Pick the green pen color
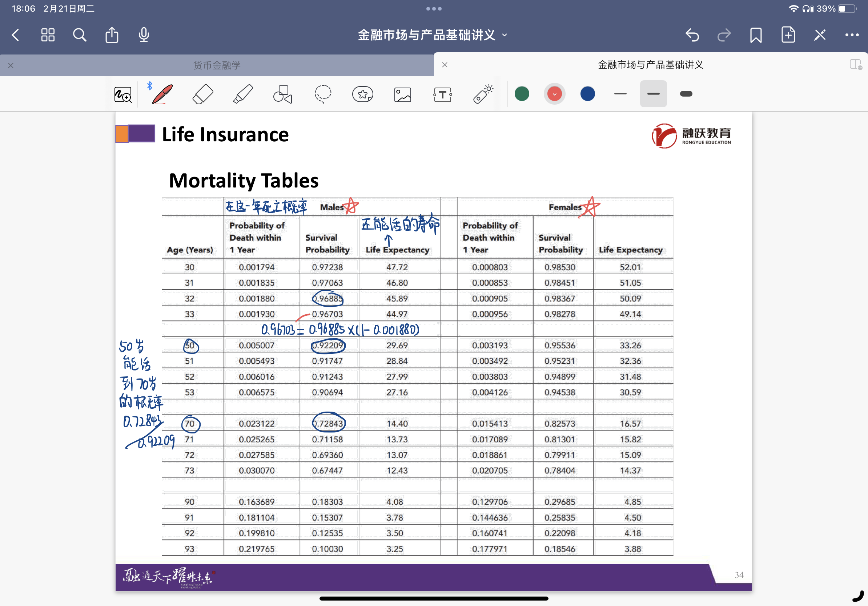This screenshot has height=606, width=868. coord(522,94)
